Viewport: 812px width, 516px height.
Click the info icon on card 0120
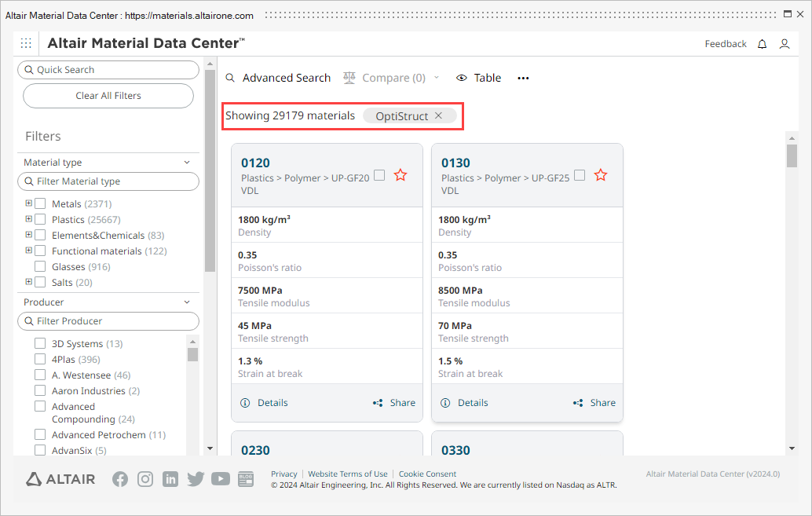[245, 403]
